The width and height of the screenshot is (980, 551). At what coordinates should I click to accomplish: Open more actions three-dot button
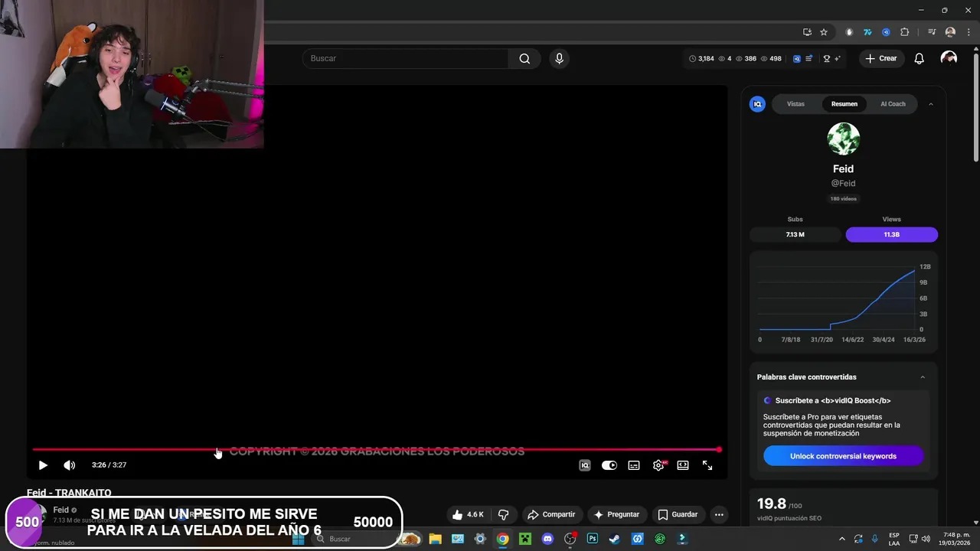point(719,515)
